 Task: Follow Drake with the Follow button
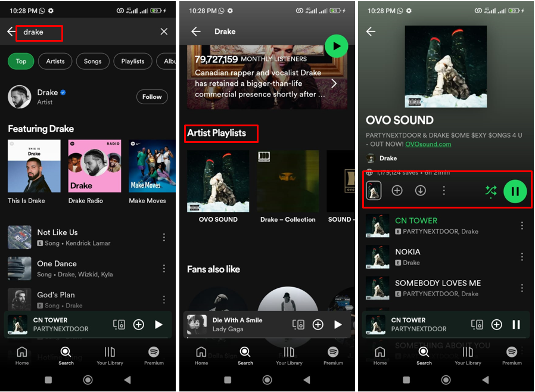(x=152, y=97)
